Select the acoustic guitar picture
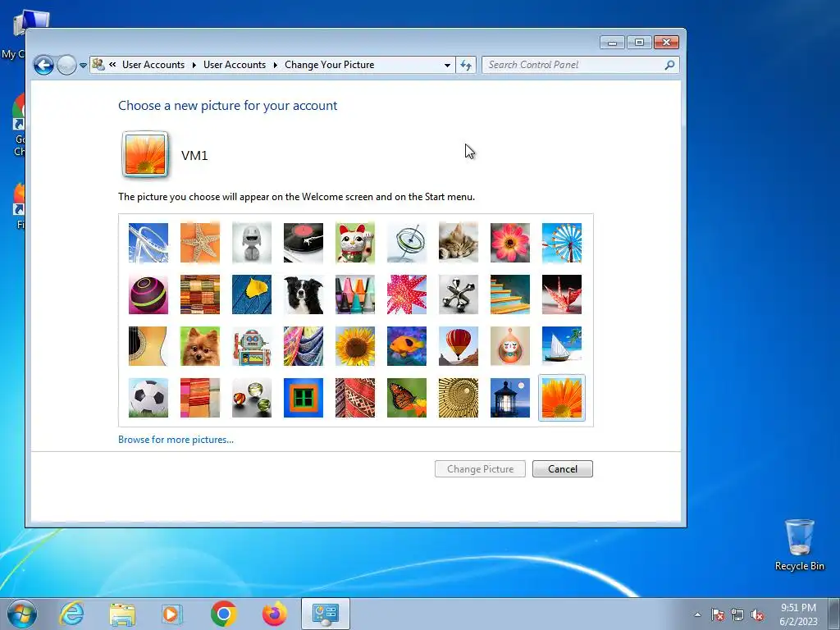Viewport: 840px width, 630px height. pyautogui.click(x=148, y=346)
